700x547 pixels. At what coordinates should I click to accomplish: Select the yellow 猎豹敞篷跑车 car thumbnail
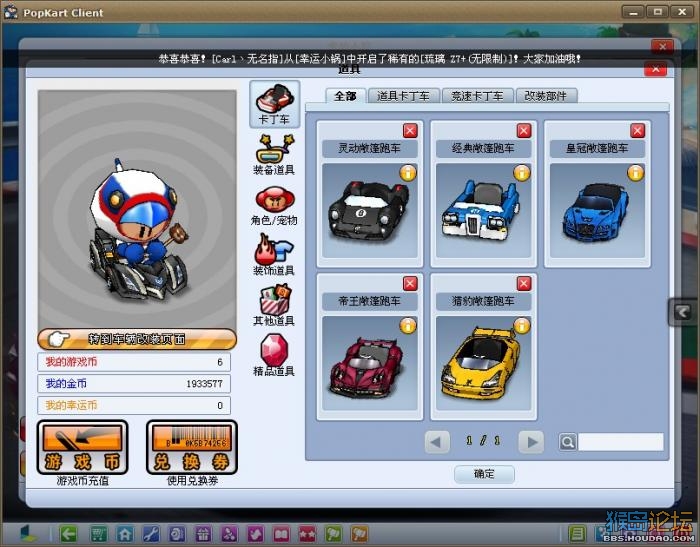pyautogui.click(x=483, y=363)
